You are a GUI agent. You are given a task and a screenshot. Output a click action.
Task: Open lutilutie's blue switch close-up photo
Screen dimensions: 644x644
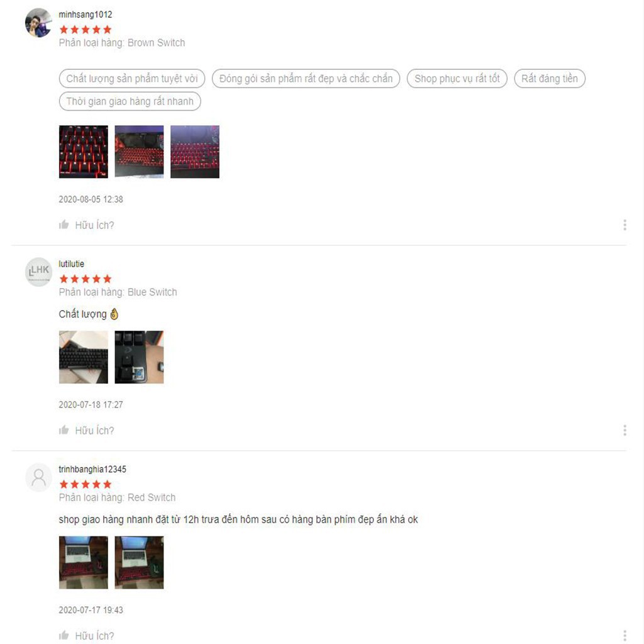click(139, 357)
